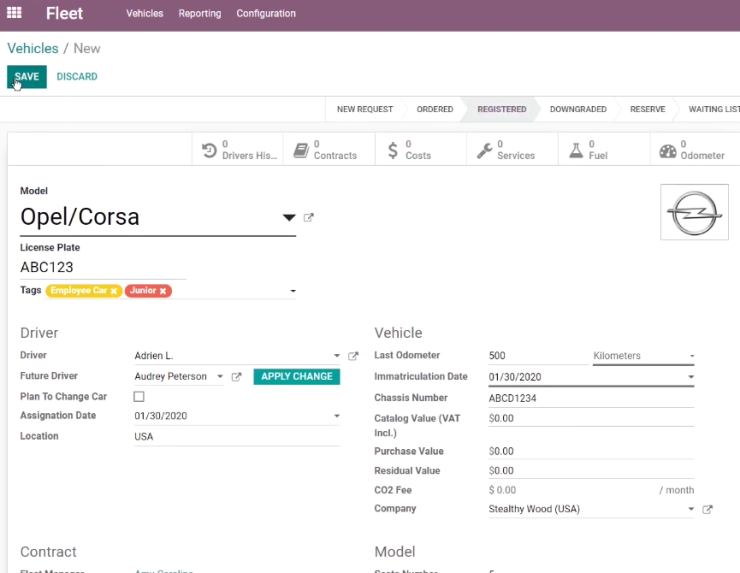The height and width of the screenshot is (573, 740).
Task: Set status to Downgraded
Action: [578, 110]
